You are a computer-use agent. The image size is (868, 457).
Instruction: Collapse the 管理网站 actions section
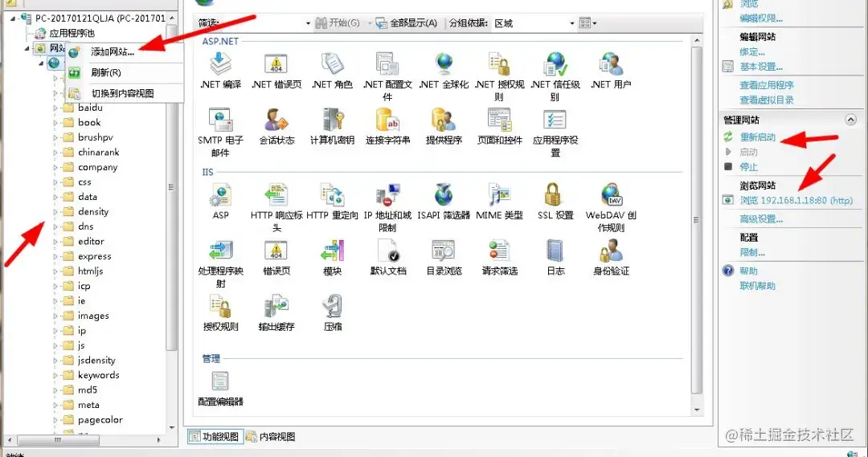[850, 120]
